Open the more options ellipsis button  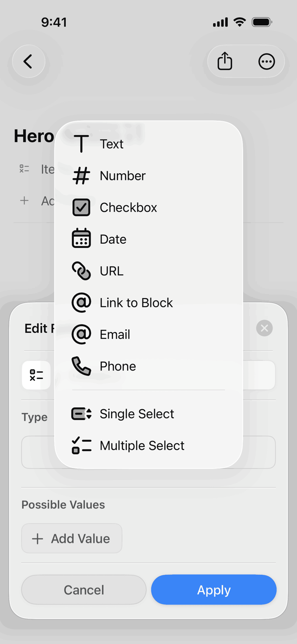266,61
